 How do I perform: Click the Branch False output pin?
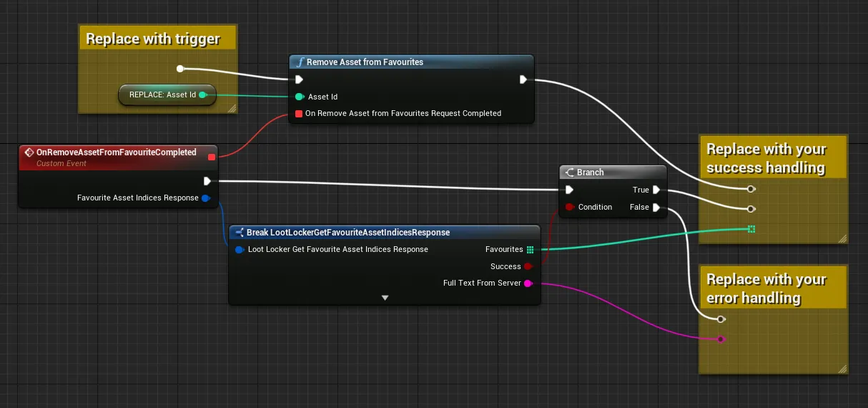(656, 207)
